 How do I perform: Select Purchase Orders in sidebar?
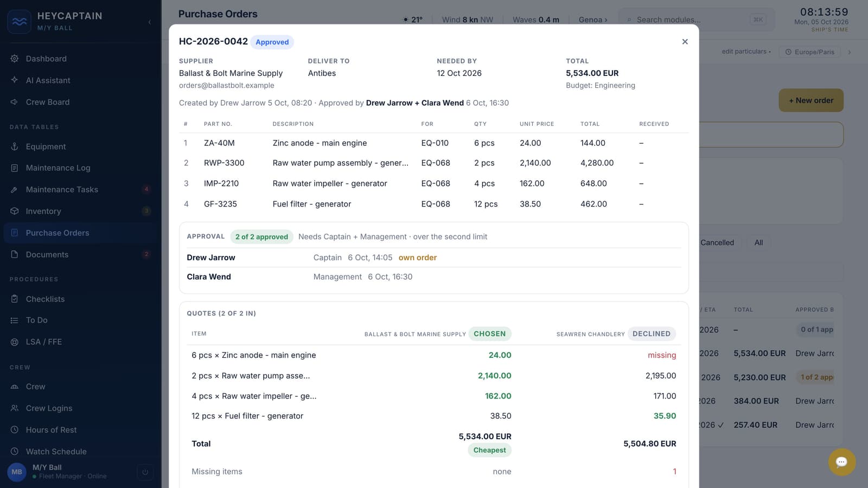[x=80, y=233]
